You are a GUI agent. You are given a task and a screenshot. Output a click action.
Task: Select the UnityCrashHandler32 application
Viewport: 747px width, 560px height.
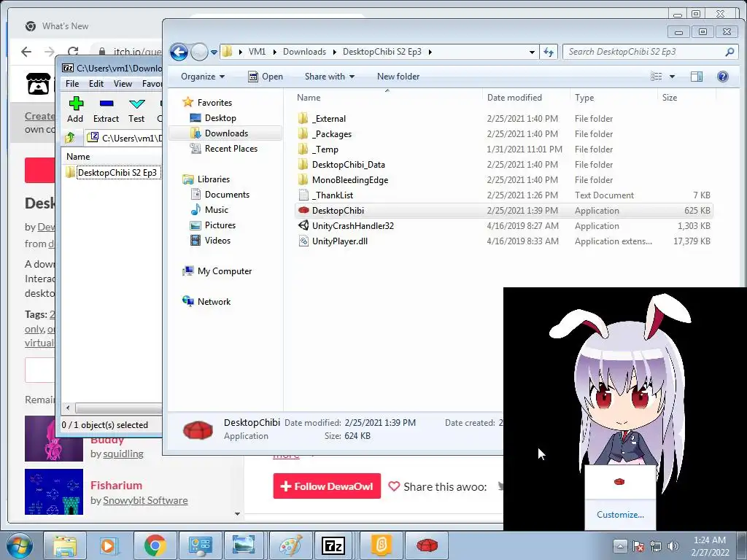point(503,226)
